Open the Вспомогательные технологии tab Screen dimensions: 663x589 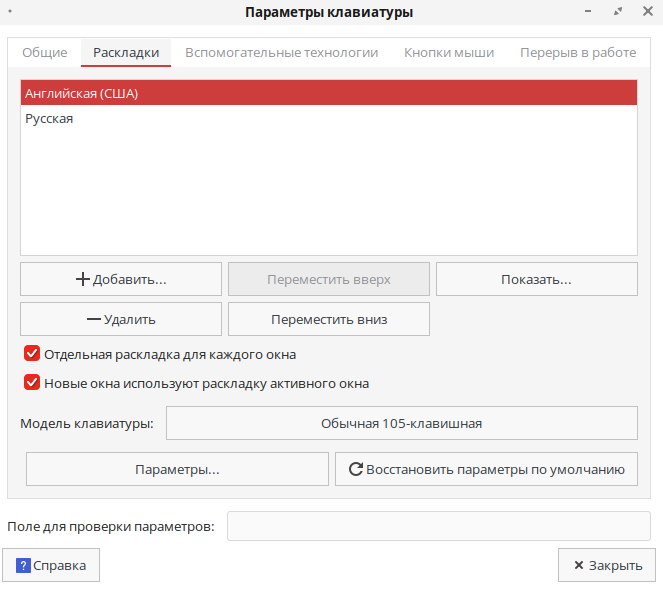(x=281, y=52)
